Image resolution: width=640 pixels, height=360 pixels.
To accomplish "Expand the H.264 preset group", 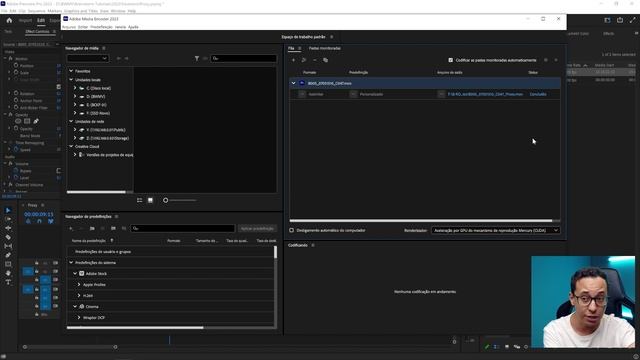I will pos(79,296).
